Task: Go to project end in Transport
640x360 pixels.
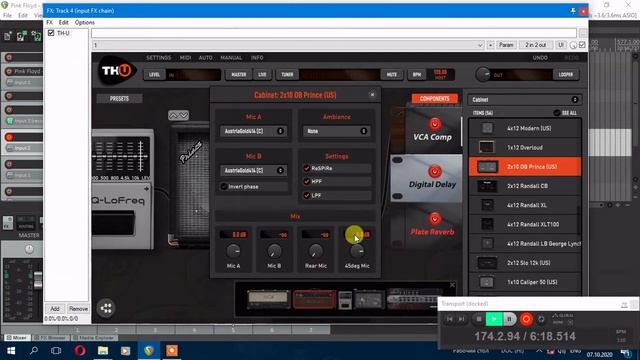Action: (x=462, y=319)
